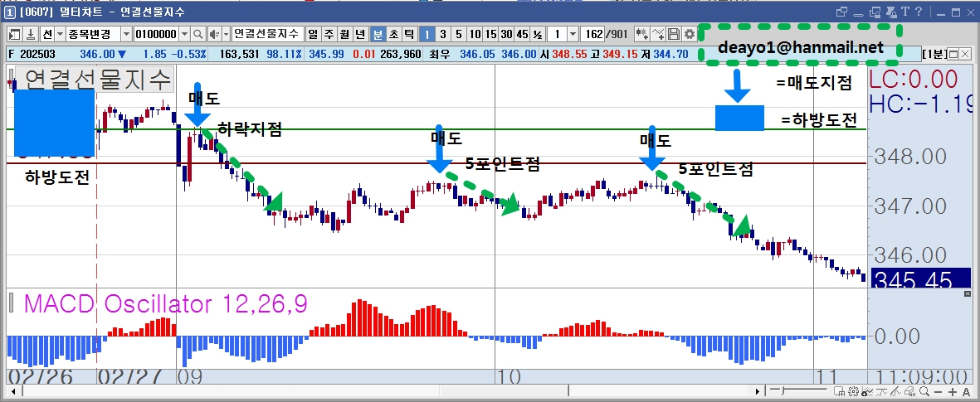The image size is (980, 402).
Task: Toggle the left panel layout icon
Action: click(x=14, y=34)
